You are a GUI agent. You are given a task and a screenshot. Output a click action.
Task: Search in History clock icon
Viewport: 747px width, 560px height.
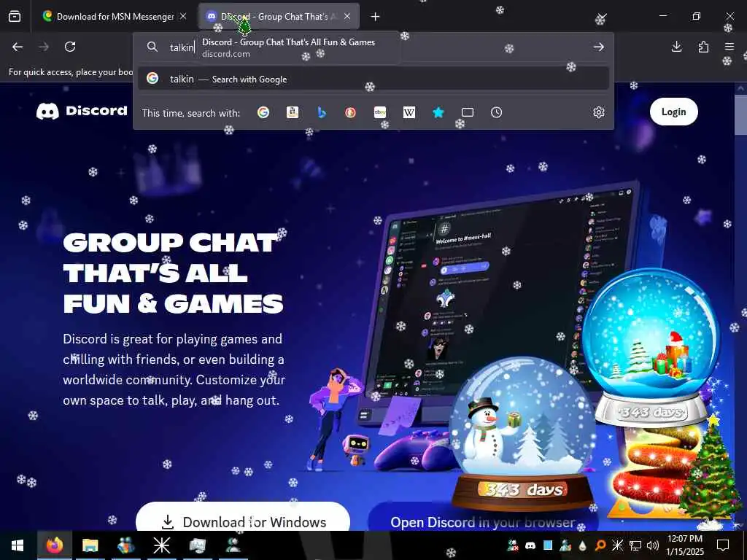pos(496,112)
